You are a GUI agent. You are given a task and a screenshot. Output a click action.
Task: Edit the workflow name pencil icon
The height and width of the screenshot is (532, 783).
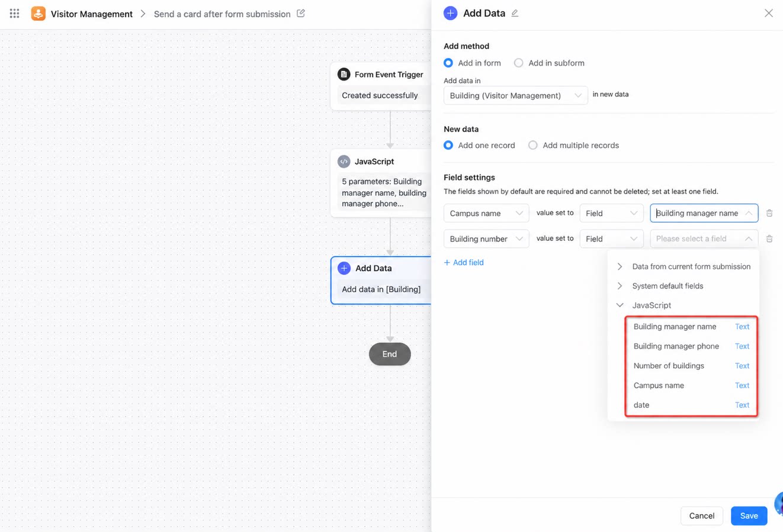(x=301, y=13)
